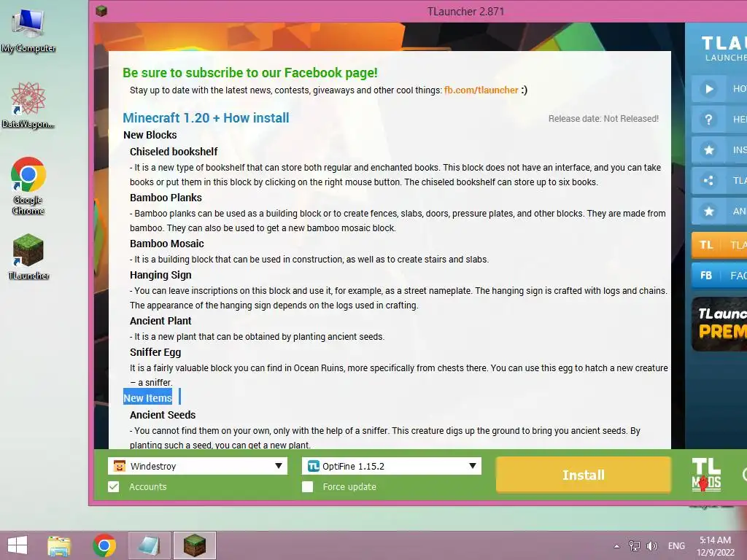The width and height of the screenshot is (747, 560).
Task: Open the My Computer desktop icon
Action: [28, 31]
